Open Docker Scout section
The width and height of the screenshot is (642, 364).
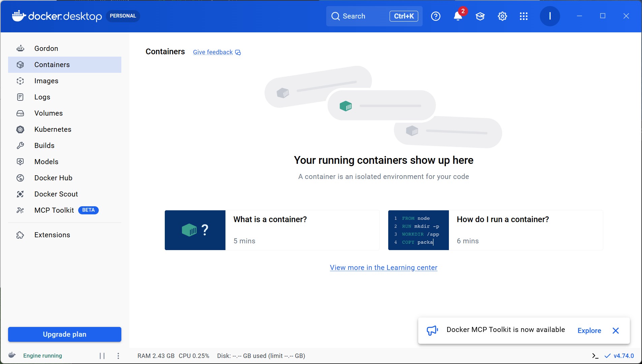(x=65, y=194)
